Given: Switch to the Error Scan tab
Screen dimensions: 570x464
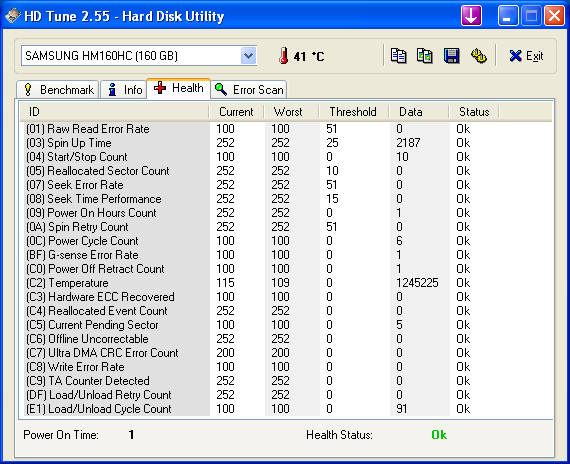Looking at the screenshot, I should (x=249, y=89).
